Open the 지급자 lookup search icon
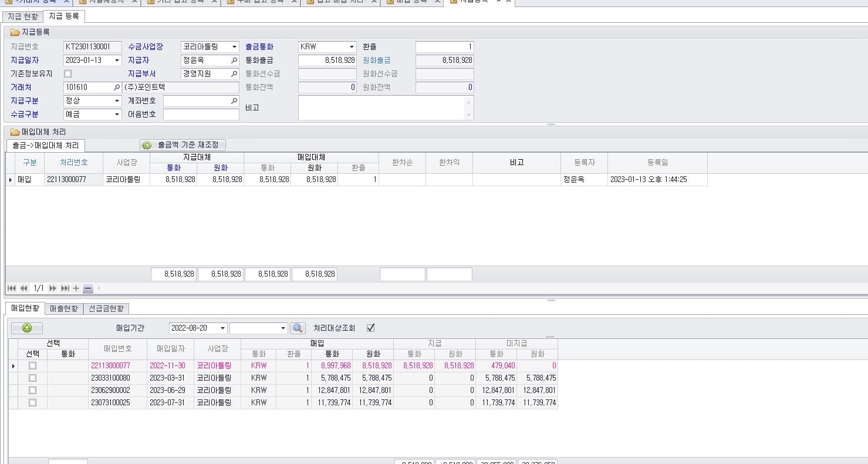 [x=234, y=60]
